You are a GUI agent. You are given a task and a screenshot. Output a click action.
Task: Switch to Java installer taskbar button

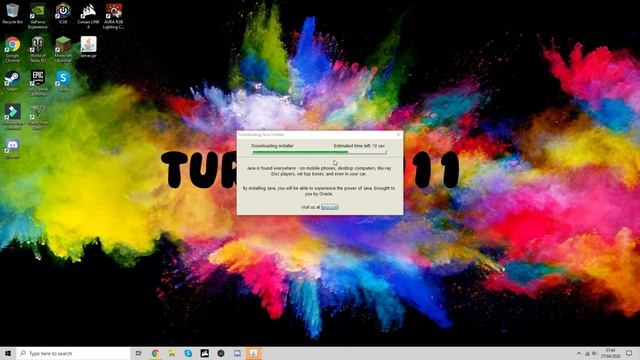(x=253, y=353)
